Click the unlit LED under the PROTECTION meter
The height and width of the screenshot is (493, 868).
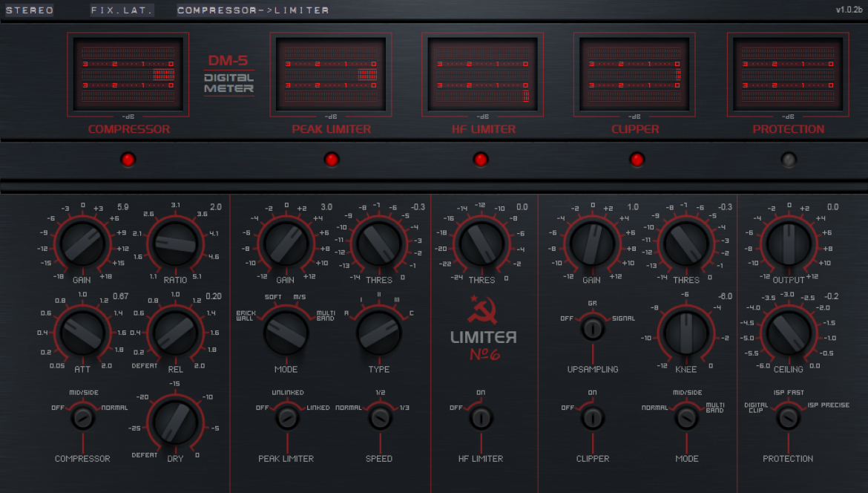coord(789,160)
